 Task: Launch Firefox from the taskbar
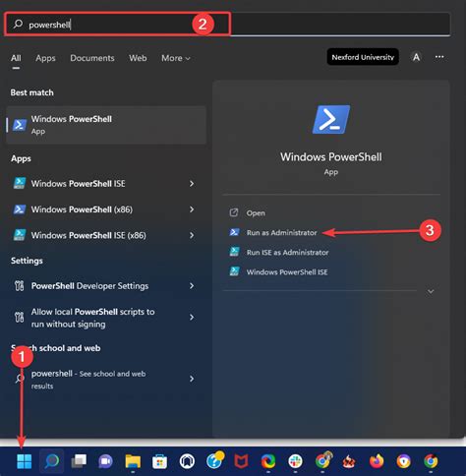pos(377,461)
